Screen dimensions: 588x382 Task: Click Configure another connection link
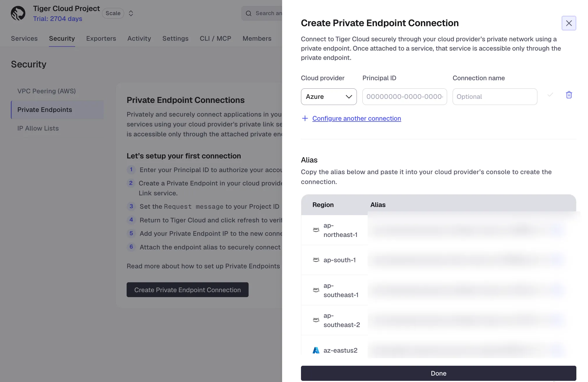coord(357,118)
